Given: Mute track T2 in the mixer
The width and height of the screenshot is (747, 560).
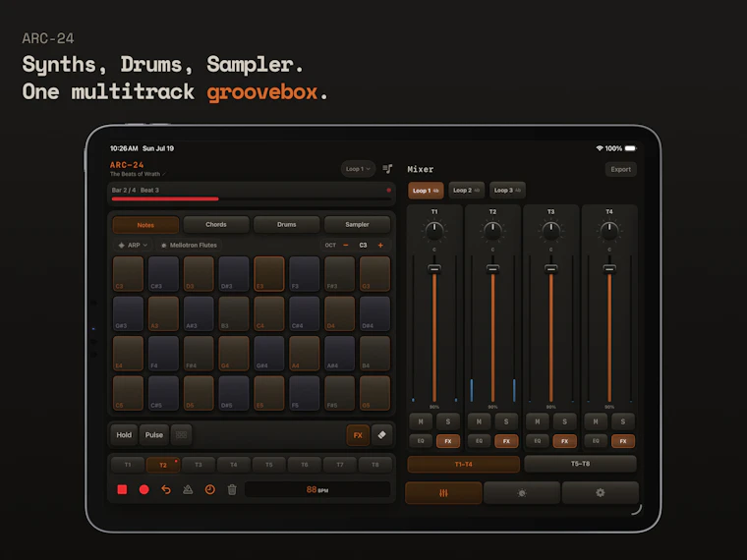Looking at the screenshot, I should click(479, 421).
